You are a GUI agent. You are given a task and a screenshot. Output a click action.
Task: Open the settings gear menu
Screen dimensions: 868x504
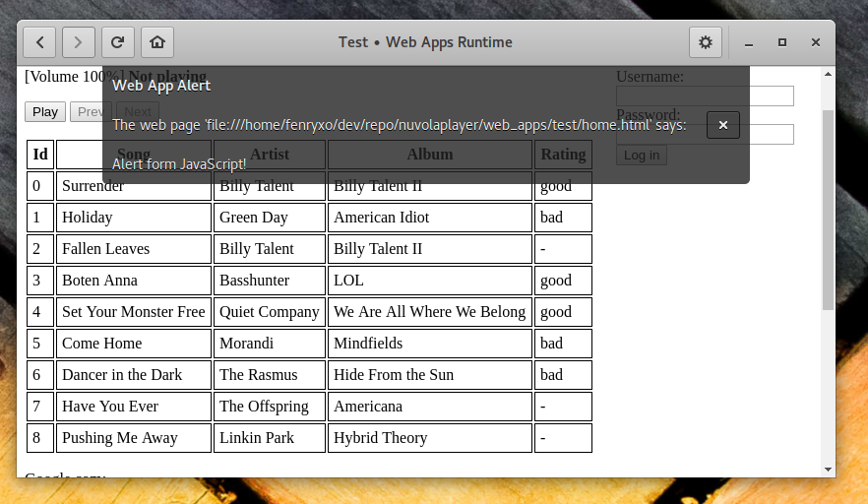pos(706,42)
